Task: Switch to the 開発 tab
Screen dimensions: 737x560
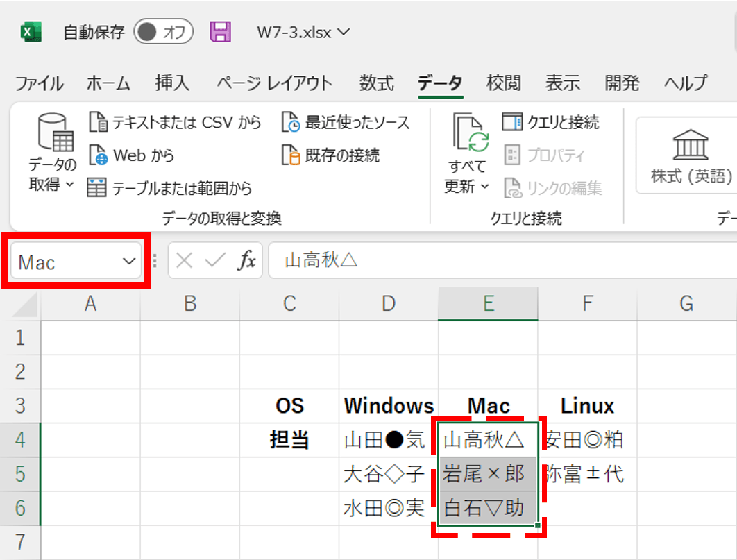Action: pos(621,83)
